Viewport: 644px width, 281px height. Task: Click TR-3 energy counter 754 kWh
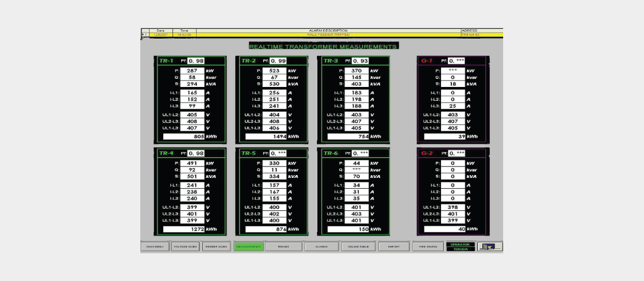(x=348, y=136)
